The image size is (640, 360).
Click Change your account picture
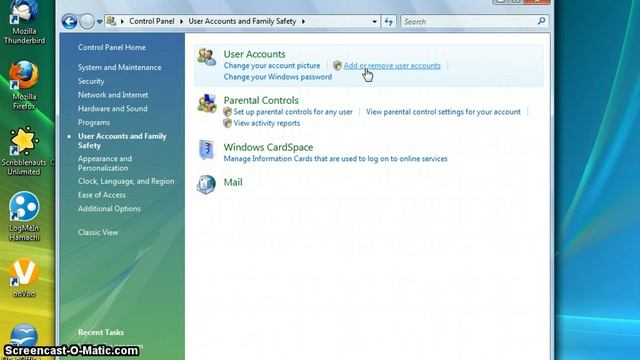pos(272,66)
